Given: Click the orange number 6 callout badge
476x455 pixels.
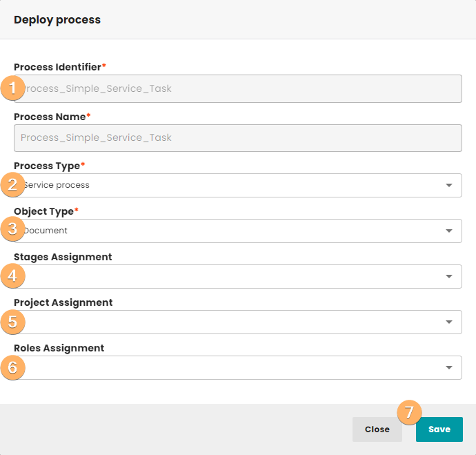Looking at the screenshot, I should coord(12,367).
